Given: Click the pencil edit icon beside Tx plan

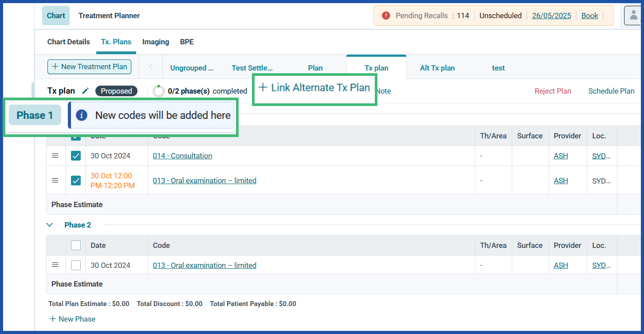Looking at the screenshot, I should pos(86,90).
